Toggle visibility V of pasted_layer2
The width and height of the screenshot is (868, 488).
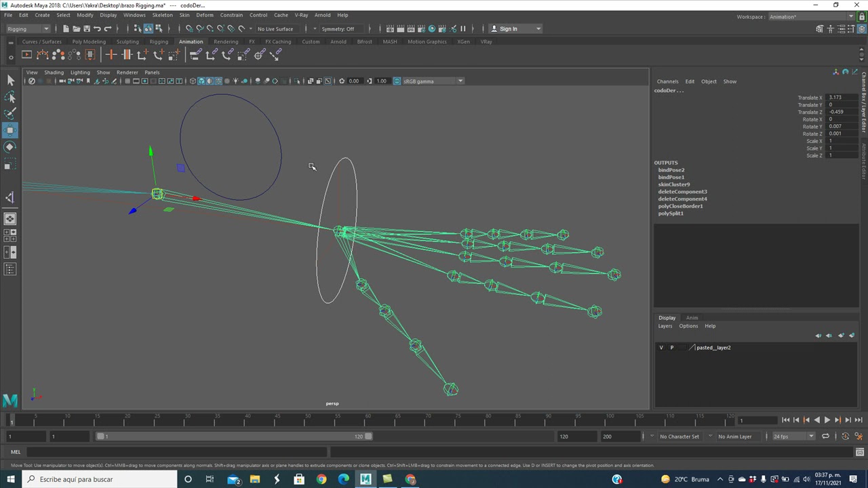(x=661, y=348)
